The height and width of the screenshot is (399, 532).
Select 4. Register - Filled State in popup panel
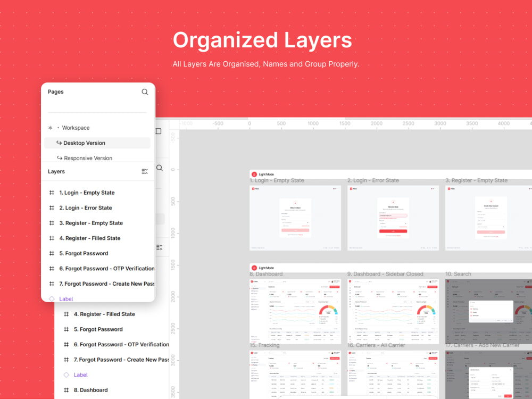coord(90,238)
